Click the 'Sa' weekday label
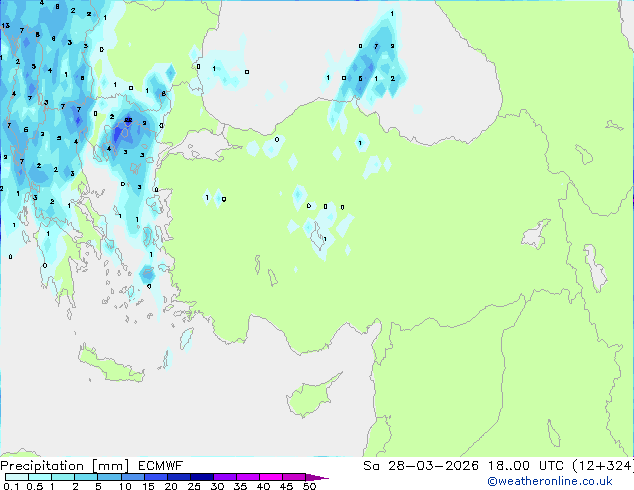The image size is (634, 490). tap(371, 466)
